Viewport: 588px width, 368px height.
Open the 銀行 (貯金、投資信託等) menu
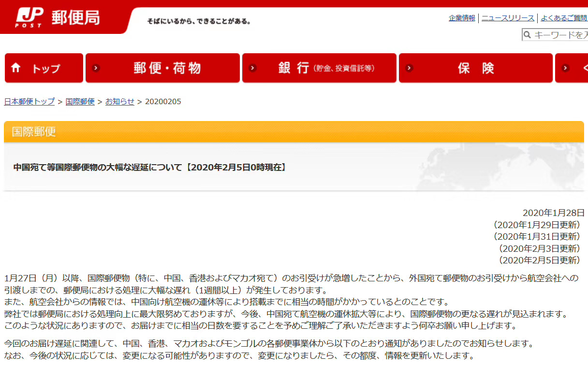coord(319,68)
